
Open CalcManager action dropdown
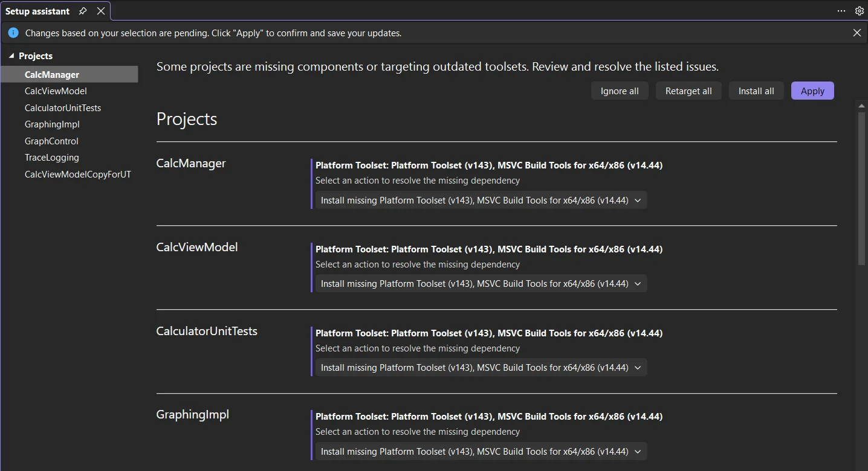click(481, 200)
